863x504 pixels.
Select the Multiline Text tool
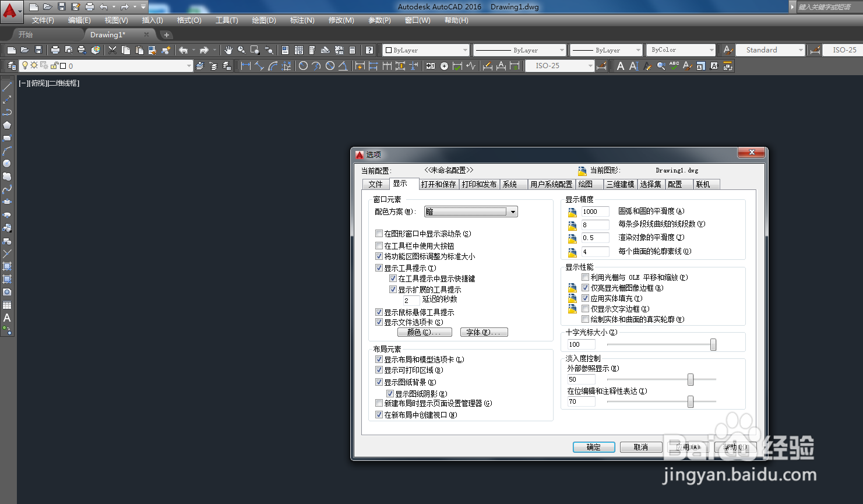(x=7, y=318)
